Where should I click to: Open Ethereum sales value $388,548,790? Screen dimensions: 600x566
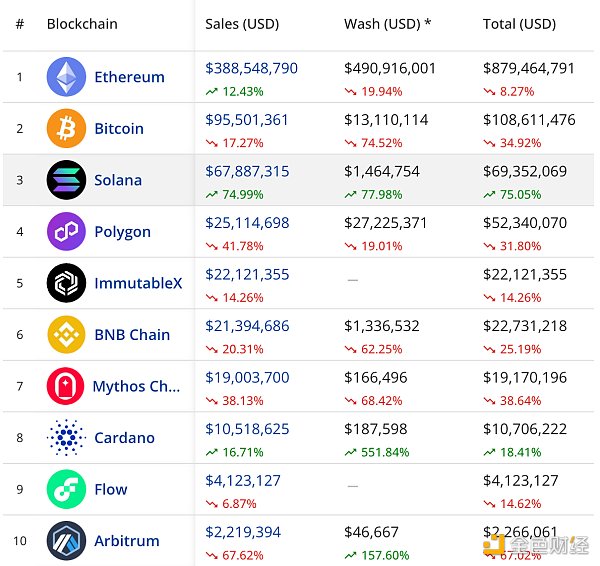click(251, 68)
